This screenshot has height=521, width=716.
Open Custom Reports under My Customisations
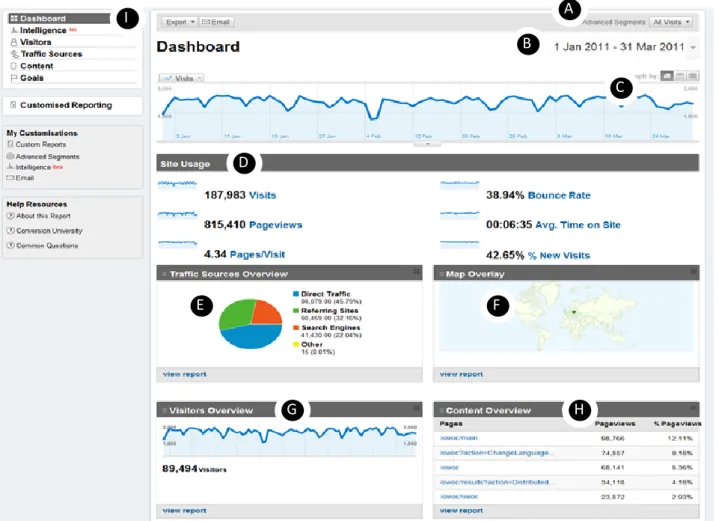tap(41, 144)
